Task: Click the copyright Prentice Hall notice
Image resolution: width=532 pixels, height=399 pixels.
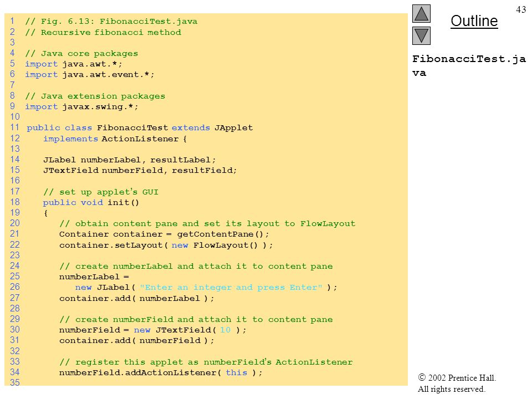Action: tap(457, 383)
